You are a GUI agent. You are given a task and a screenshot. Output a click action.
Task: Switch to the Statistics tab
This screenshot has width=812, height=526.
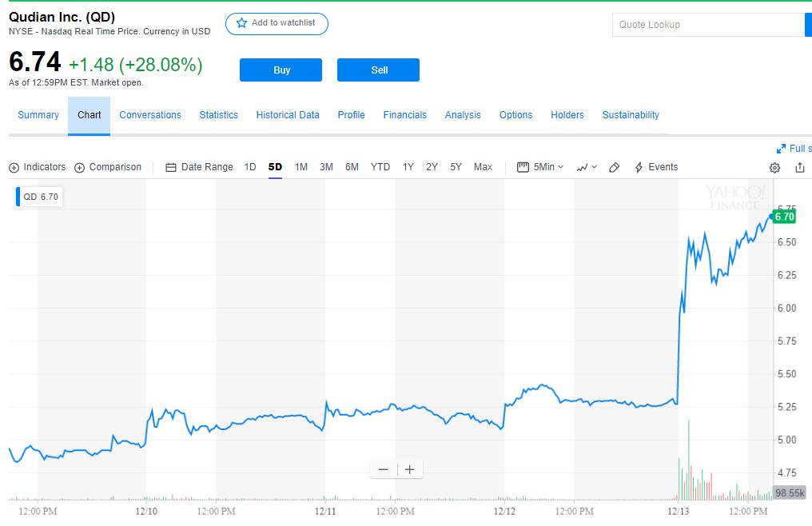click(x=218, y=115)
